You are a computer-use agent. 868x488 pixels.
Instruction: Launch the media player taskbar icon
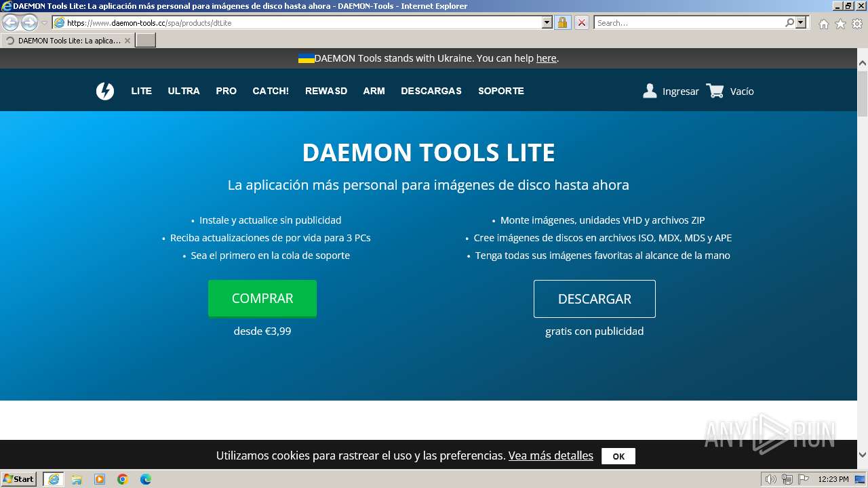(100, 479)
